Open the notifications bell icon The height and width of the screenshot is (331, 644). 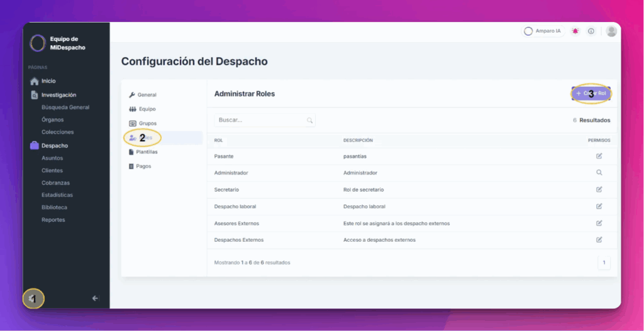(575, 31)
